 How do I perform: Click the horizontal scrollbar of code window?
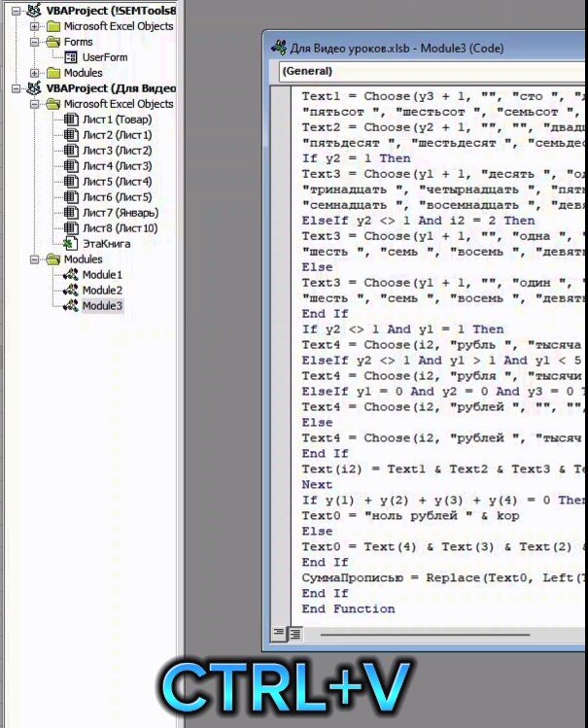(x=425, y=634)
